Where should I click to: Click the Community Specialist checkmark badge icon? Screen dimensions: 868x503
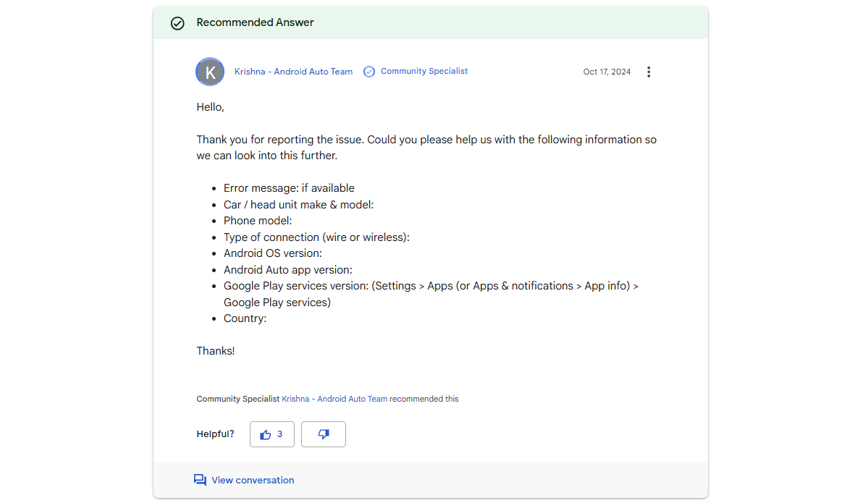pos(368,72)
